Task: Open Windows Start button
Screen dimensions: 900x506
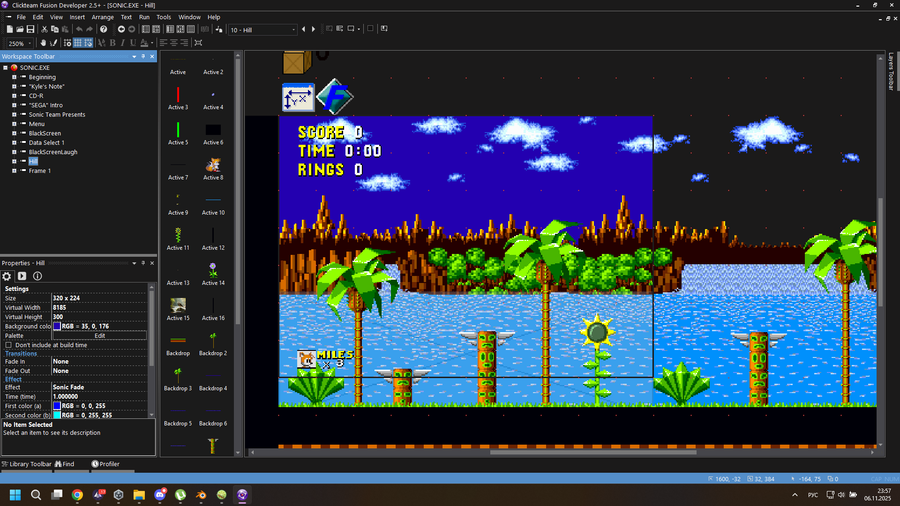Action: point(15,495)
